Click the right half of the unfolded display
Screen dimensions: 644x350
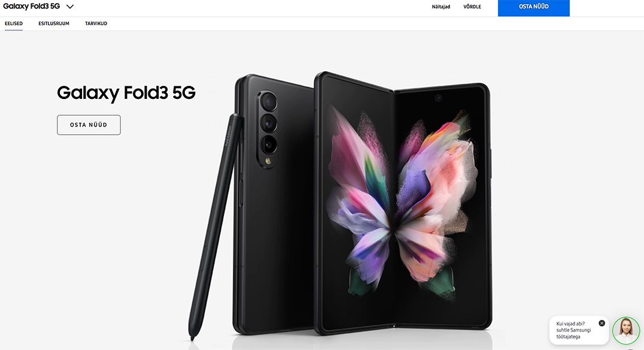[x=441, y=206]
